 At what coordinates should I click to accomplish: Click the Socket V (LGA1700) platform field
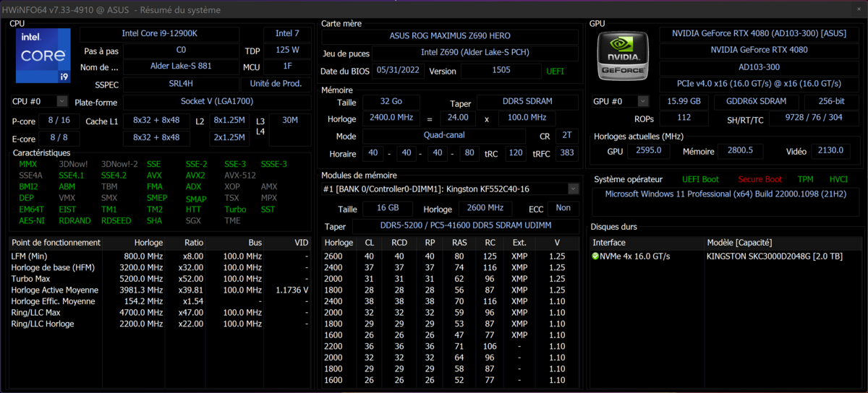tap(217, 102)
